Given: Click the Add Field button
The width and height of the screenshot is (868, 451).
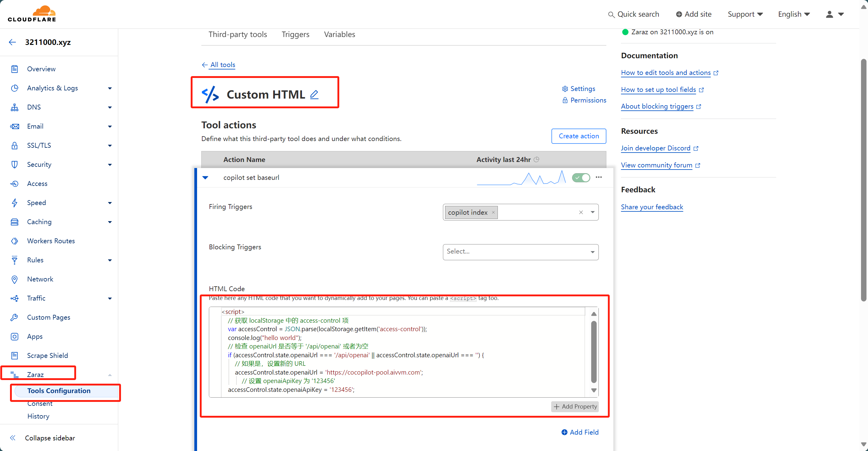Looking at the screenshot, I should [580, 432].
